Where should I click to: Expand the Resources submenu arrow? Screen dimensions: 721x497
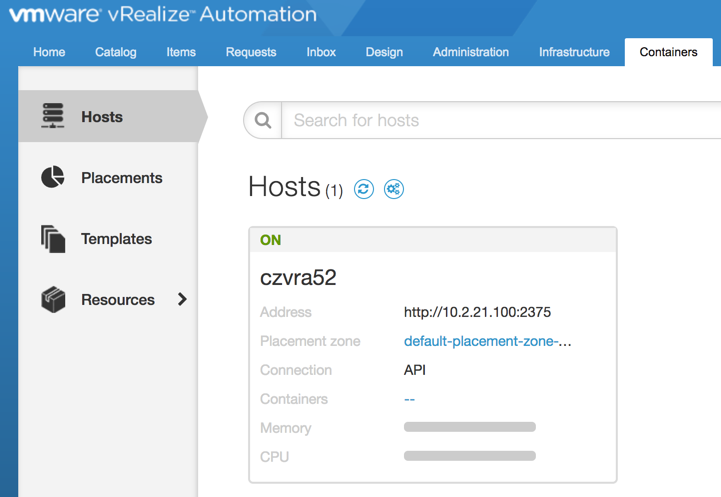[182, 299]
